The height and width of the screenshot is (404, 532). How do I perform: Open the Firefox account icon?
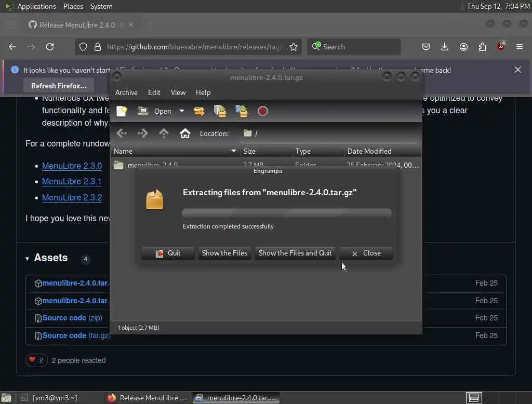(x=463, y=47)
